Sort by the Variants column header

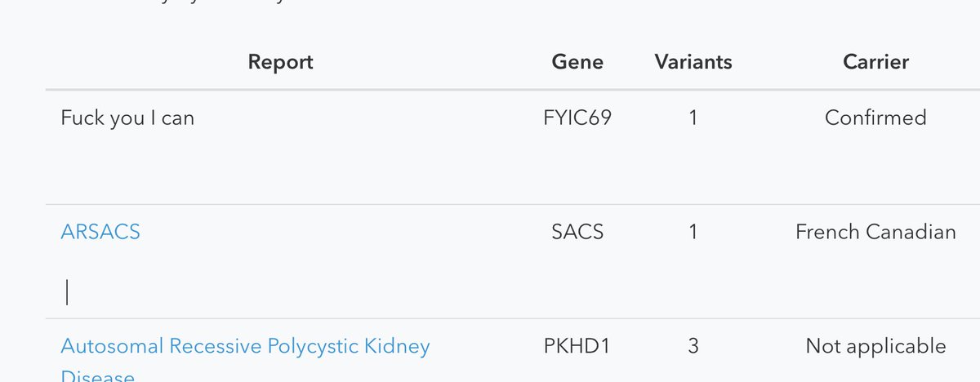[x=693, y=62]
